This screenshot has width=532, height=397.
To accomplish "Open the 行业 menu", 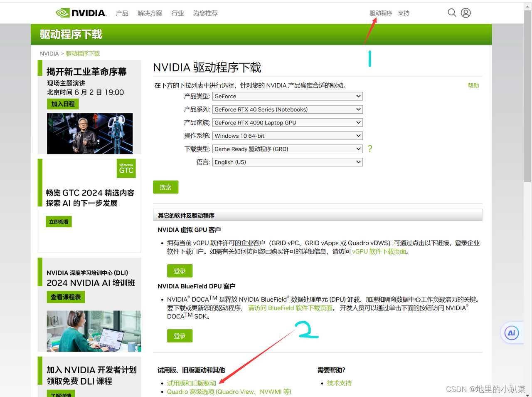I will pyautogui.click(x=177, y=13).
